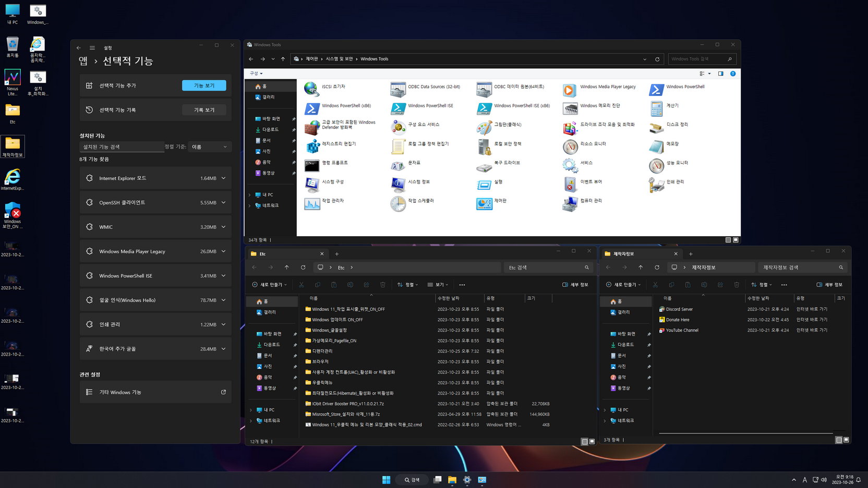The image size is (868, 488).
Task: Click the Windows Tools 검색 box
Action: click(x=702, y=59)
